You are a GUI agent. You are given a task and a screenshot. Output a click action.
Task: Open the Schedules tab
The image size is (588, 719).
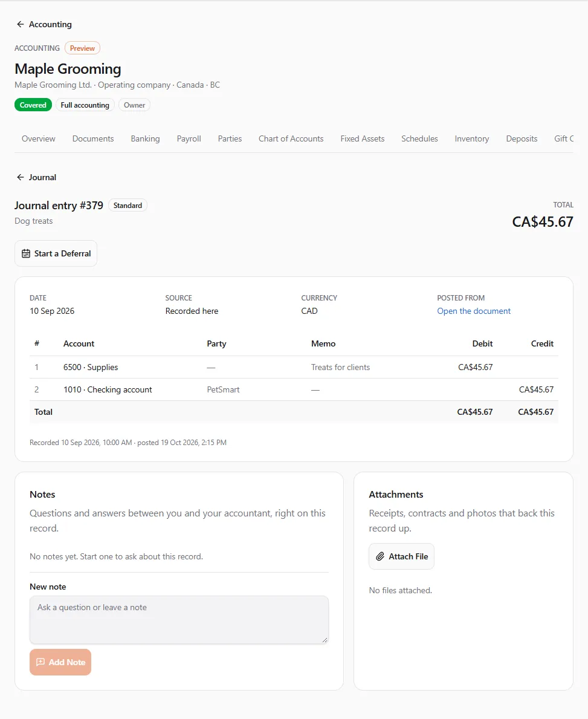point(419,139)
